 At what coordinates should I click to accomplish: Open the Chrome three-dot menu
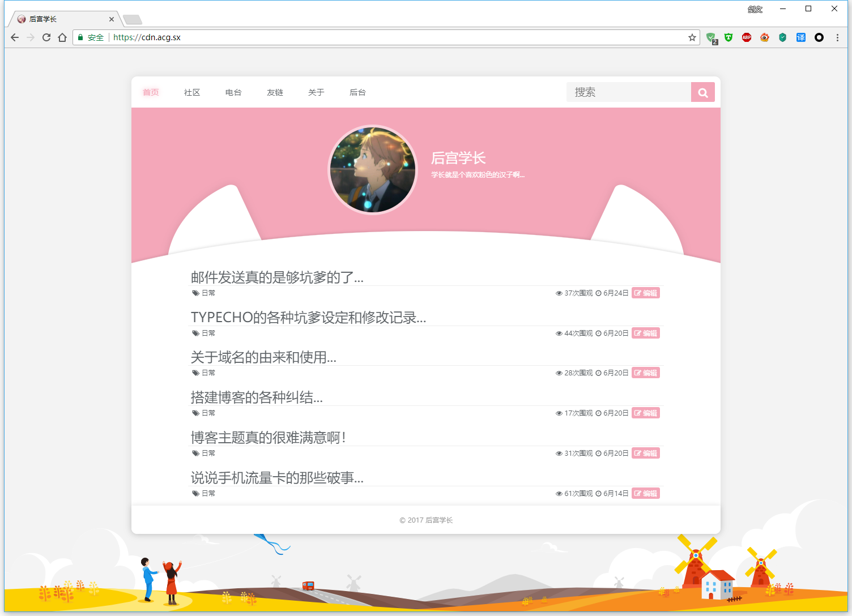tap(837, 37)
